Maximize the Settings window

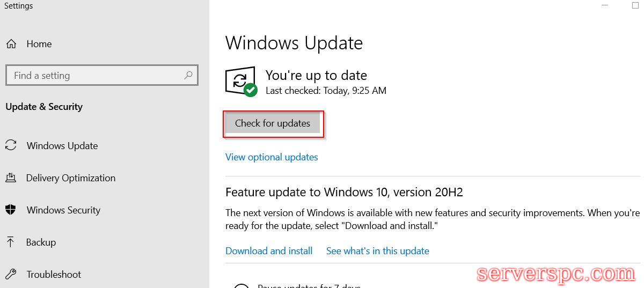point(635,5)
